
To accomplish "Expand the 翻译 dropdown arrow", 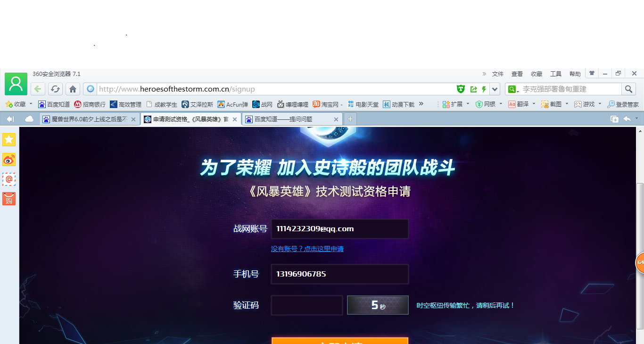I will 534,104.
